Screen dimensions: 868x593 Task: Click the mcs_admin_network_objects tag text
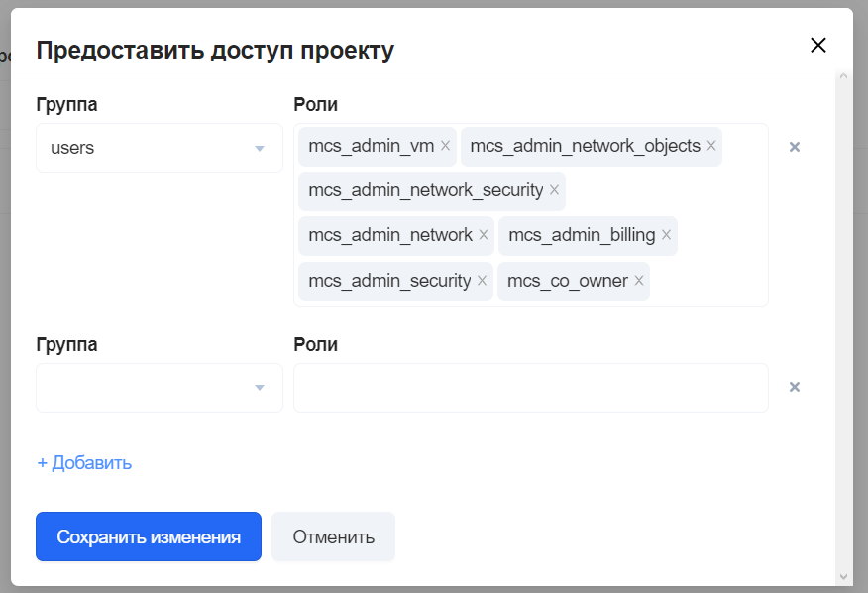(586, 146)
